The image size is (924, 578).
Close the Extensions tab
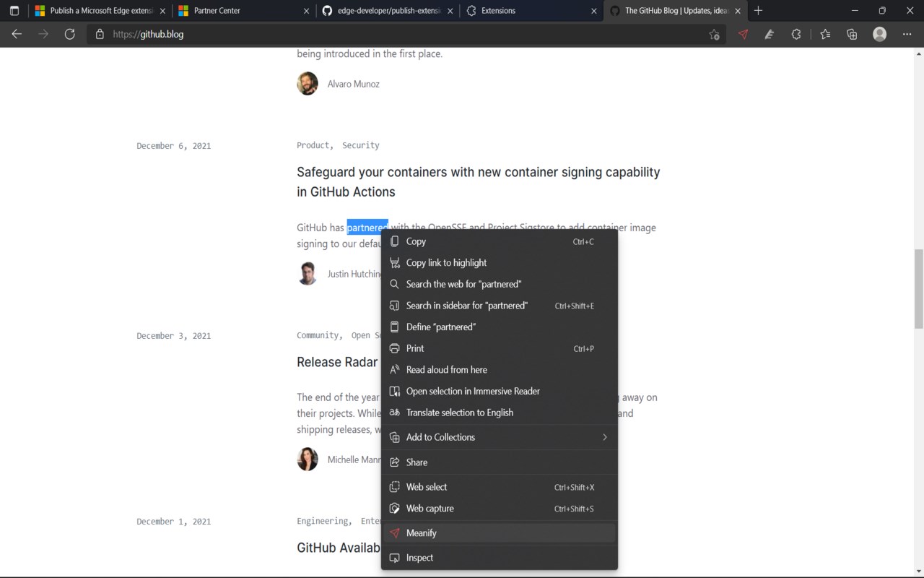tap(594, 11)
